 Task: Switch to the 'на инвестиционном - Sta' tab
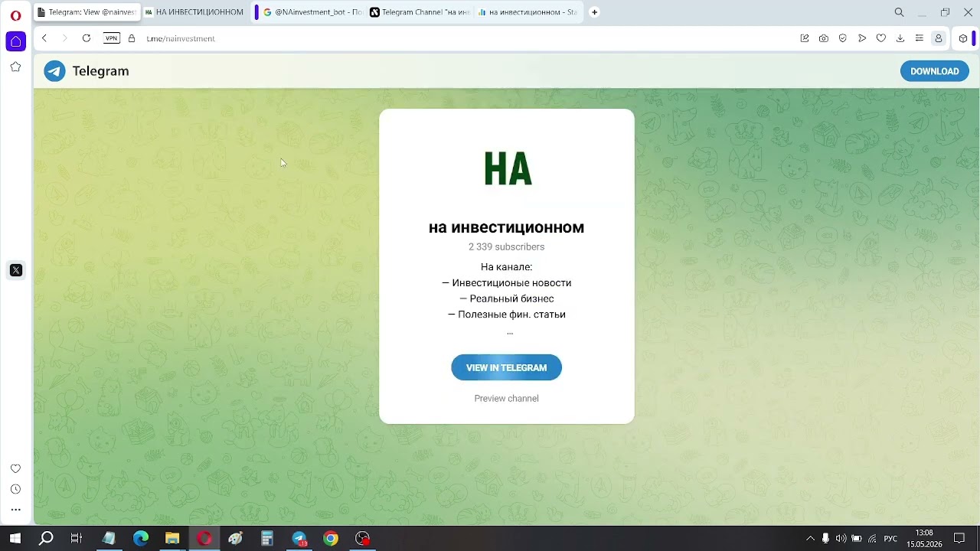528,12
